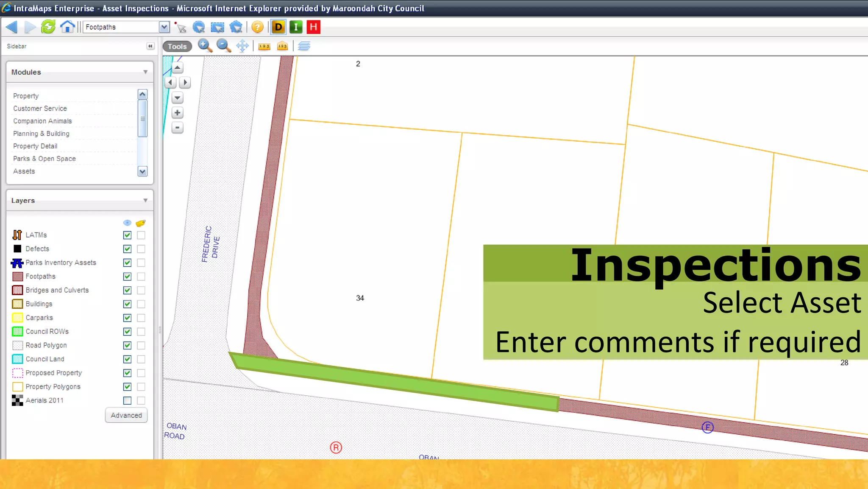The height and width of the screenshot is (489, 868).
Task: Enable Property Polygons selectable checkbox
Action: pyautogui.click(x=141, y=387)
